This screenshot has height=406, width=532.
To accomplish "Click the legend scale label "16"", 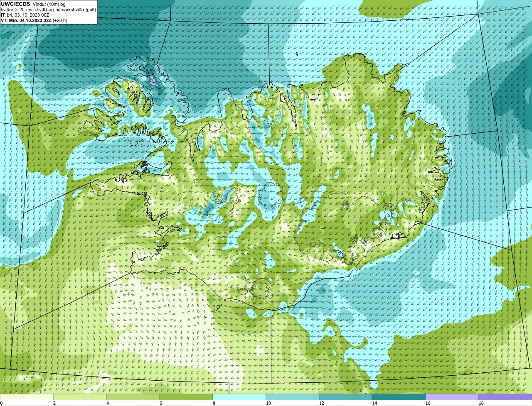I will coord(428,403).
